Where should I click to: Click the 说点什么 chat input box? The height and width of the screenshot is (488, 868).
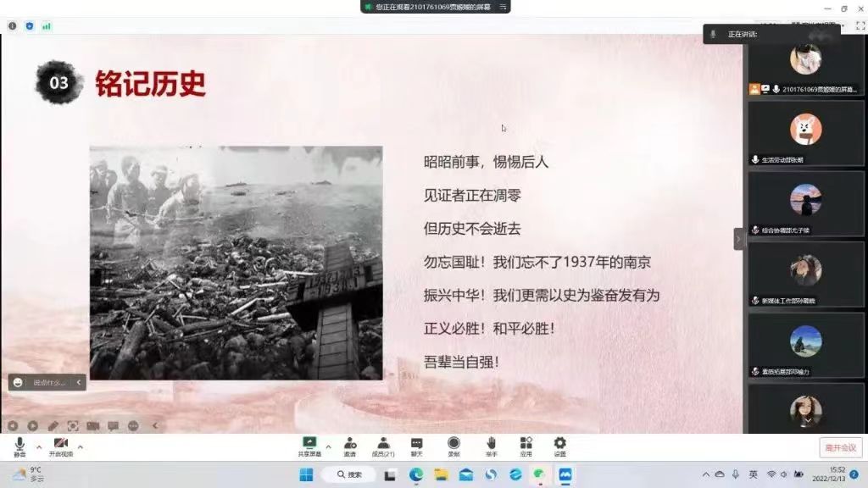51,383
